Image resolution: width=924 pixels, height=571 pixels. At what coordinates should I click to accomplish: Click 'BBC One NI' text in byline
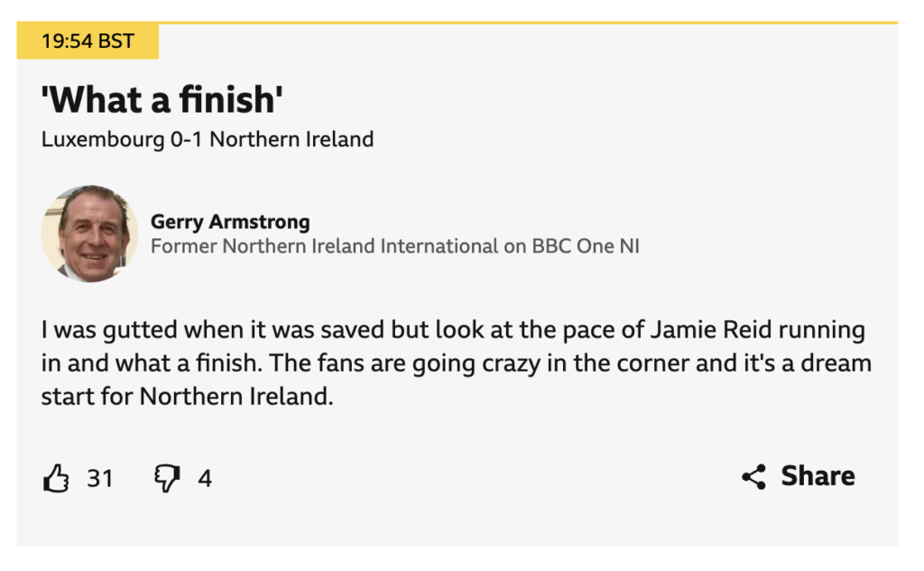(x=586, y=246)
